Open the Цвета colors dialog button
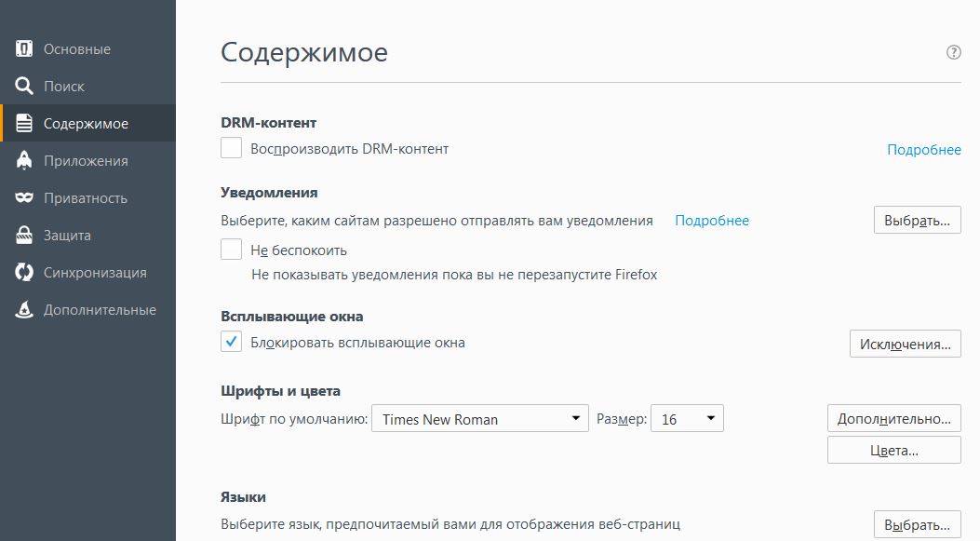 point(893,451)
